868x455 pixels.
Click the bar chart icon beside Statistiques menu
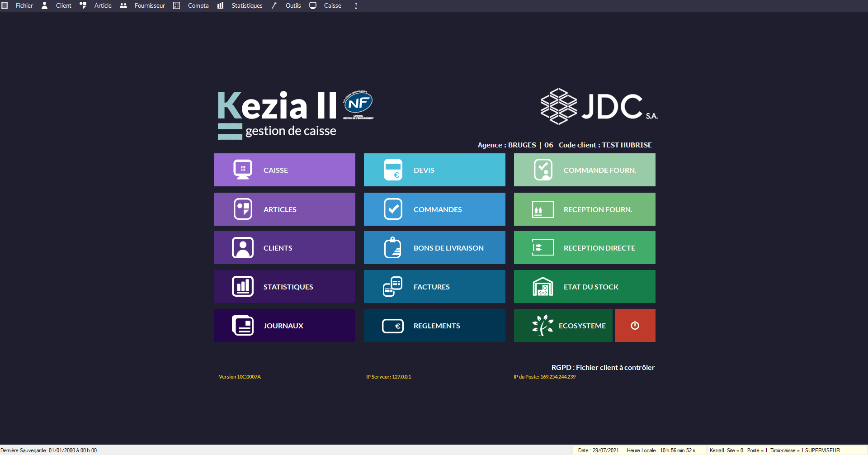click(x=220, y=5)
